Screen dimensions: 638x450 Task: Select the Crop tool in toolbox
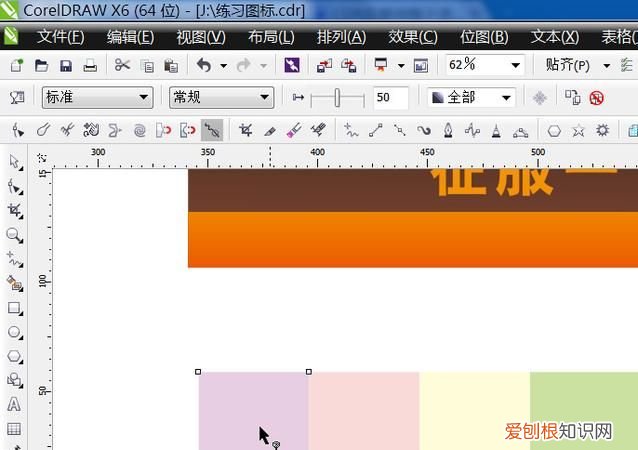[x=14, y=211]
